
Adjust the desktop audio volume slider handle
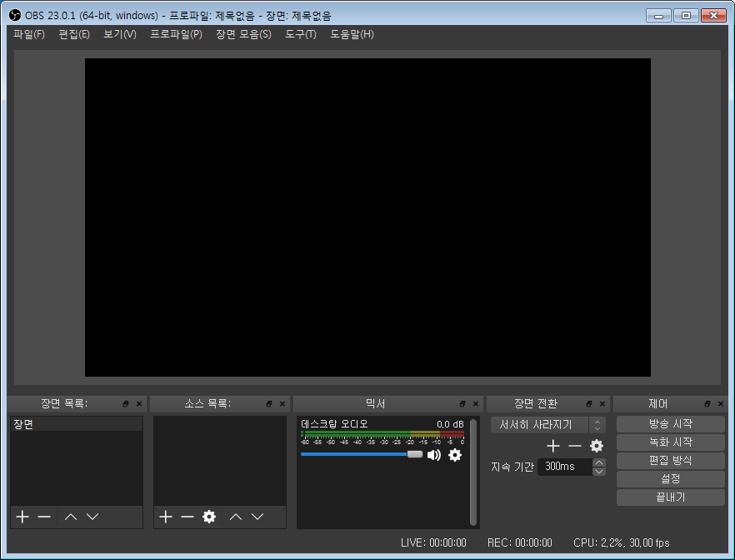[415, 454]
